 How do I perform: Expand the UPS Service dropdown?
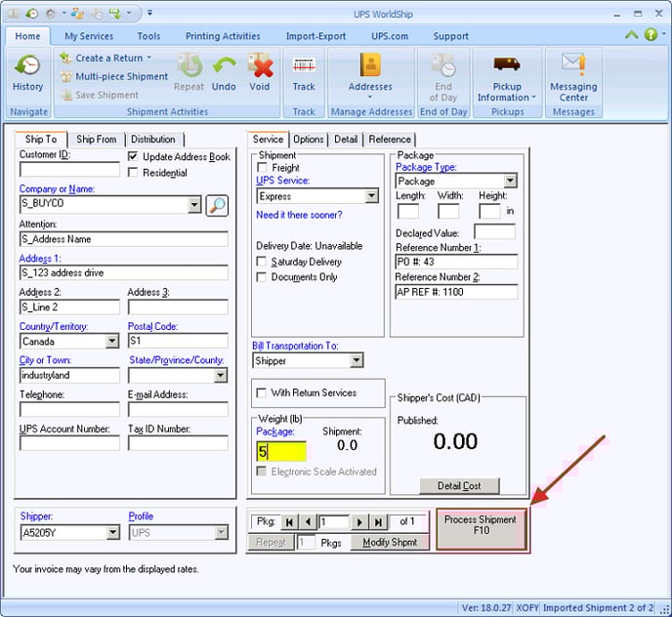371,196
